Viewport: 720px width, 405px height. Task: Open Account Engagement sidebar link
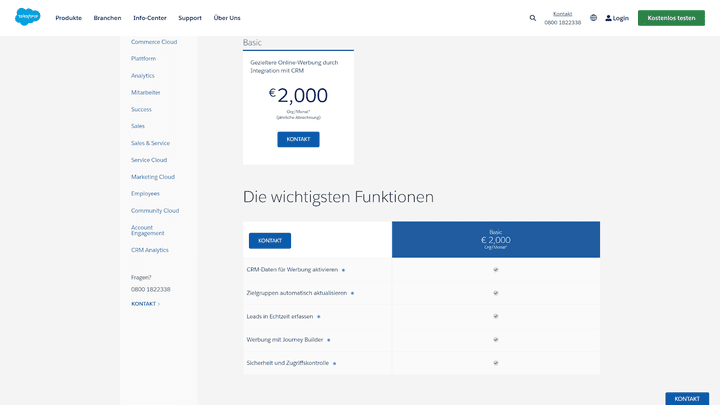pyautogui.click(x=147, y=230)
